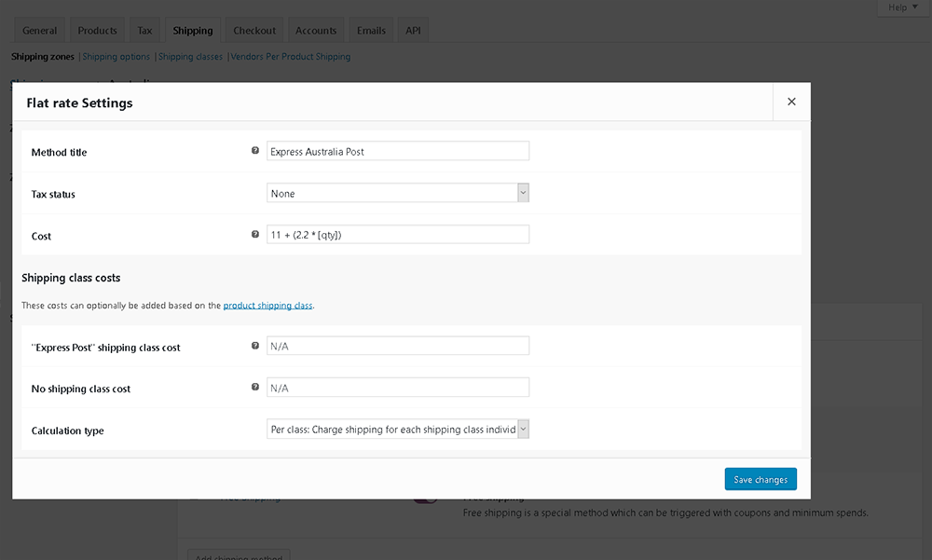Click Save changes button
Screen dimensions: 932x560
[761, 479]
